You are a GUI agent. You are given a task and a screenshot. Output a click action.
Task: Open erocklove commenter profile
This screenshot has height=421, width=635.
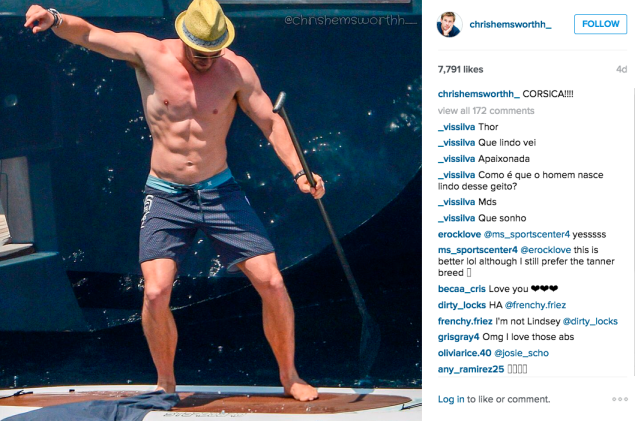(x=459, y=234)
